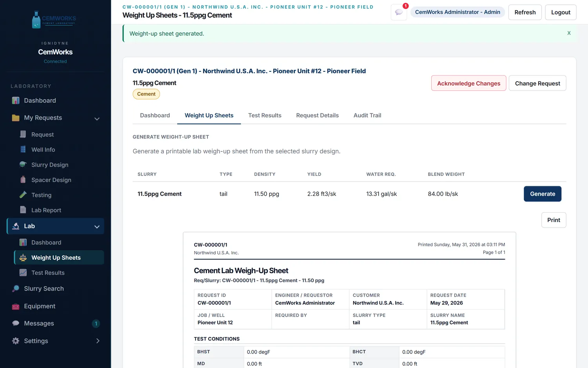
Task: Click the blend weight 84.00 lb/sk
Action: click(443, 194)
